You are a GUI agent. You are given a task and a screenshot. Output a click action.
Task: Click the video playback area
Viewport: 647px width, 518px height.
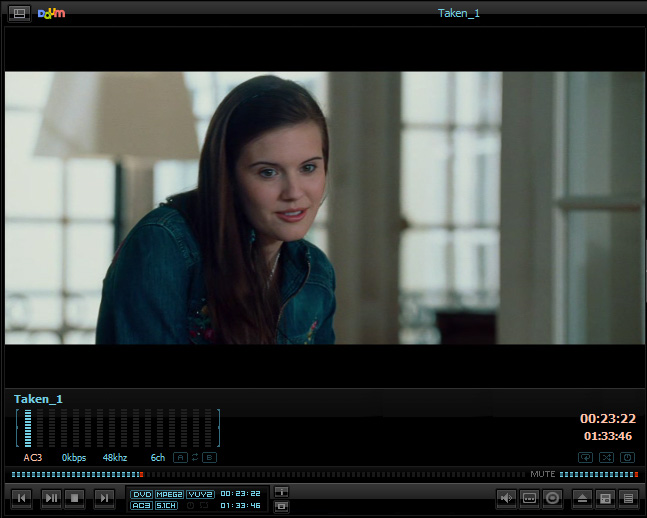324,208
